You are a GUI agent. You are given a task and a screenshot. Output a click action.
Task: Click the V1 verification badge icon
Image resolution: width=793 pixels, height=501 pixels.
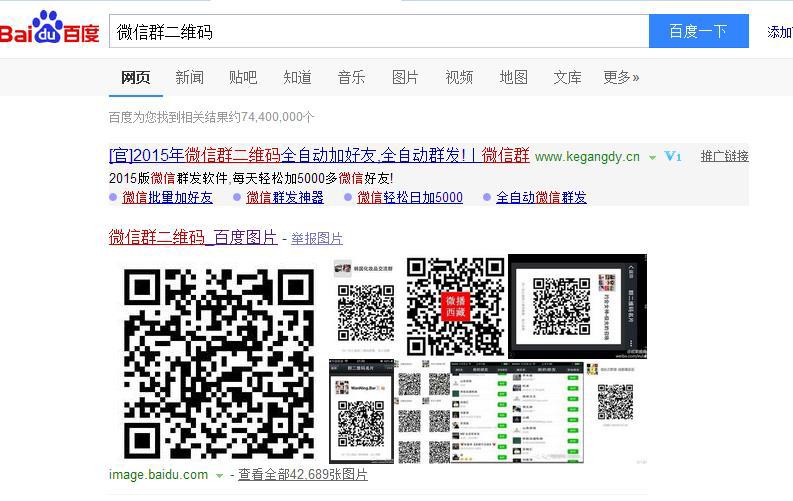click(673, 156)
